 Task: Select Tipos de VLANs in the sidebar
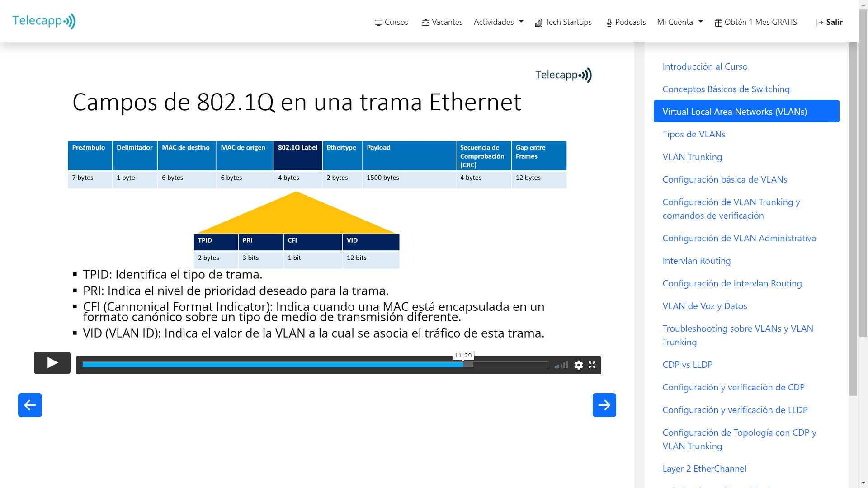(694, 134)
